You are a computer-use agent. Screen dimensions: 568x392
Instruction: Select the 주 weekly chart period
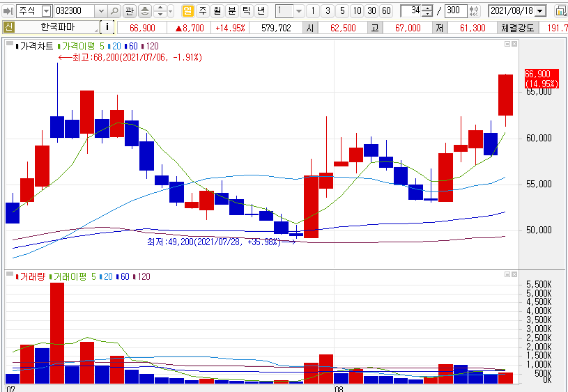203,11
